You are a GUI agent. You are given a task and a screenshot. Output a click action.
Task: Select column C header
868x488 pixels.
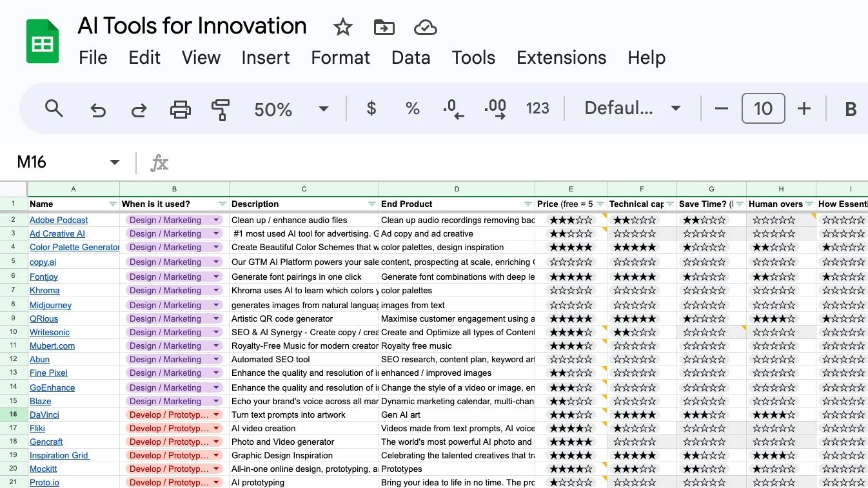click(304, 189)
